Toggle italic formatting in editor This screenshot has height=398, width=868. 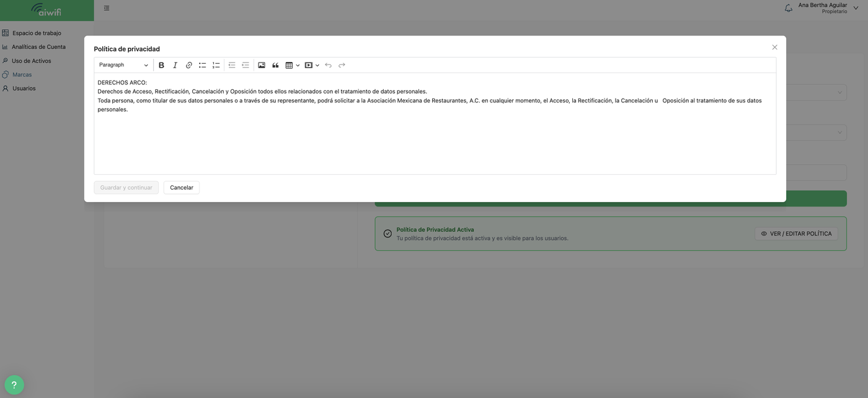point(175,65)
